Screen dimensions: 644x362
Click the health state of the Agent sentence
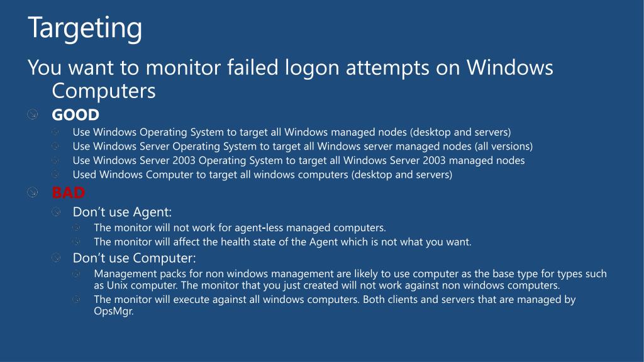tap(282, 242)
